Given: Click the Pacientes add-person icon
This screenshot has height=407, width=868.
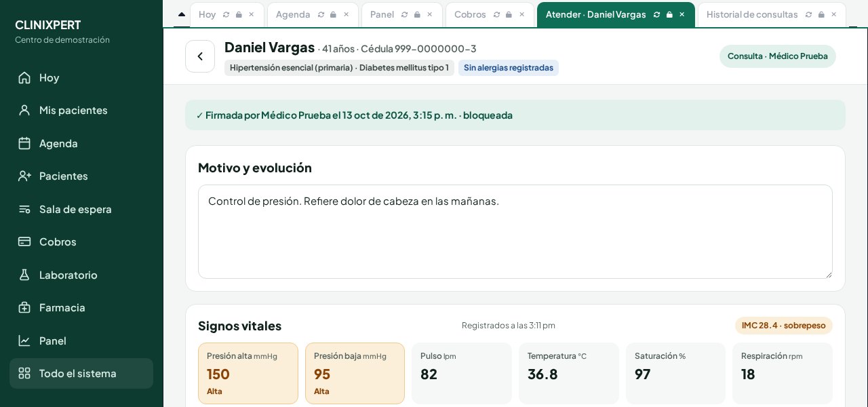Looking at the screenshot, I should [x=24, y=176].
